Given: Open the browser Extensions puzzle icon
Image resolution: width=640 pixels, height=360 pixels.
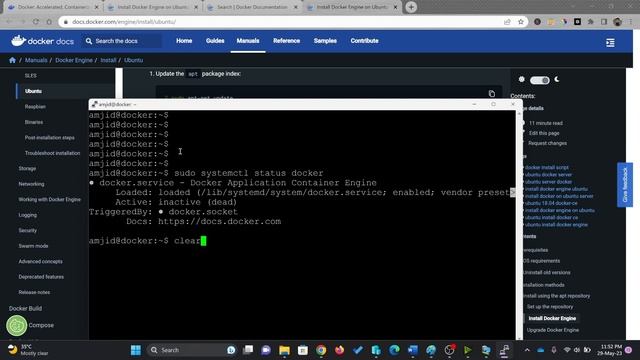Looking at the screenshot, I should click(591, 22).
